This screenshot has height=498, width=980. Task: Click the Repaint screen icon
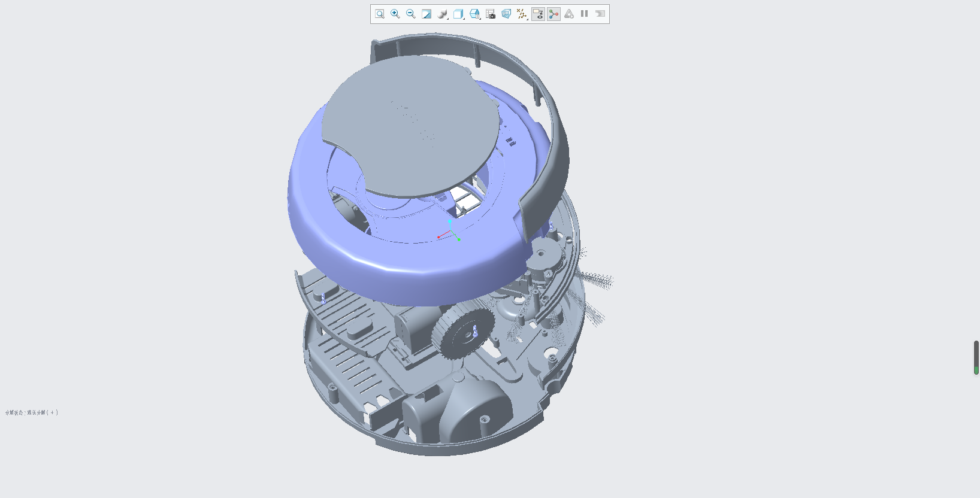tap(427, 14)
